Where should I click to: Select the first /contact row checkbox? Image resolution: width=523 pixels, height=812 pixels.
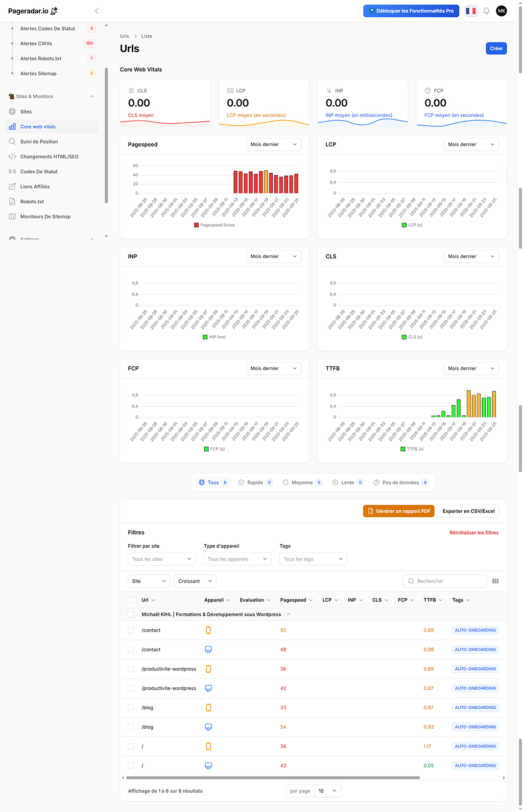(131, 630)
